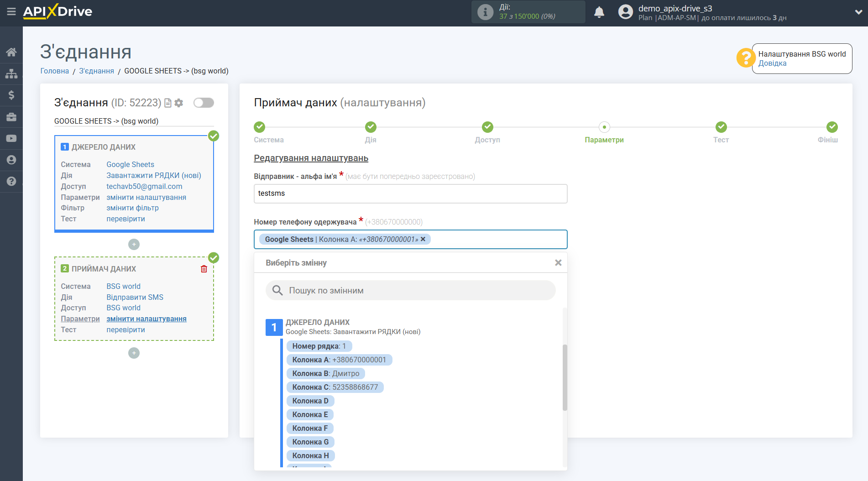Click the notifications bell icon
Screen dimensions: 868x481
pyautogui.click(x=599, y=12)
